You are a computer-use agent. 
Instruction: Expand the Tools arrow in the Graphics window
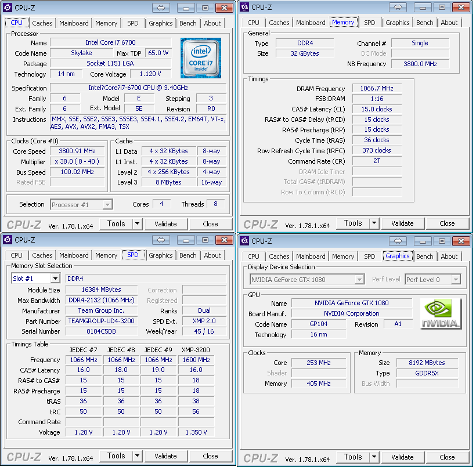pyautogui.click(x=374, y=457)
